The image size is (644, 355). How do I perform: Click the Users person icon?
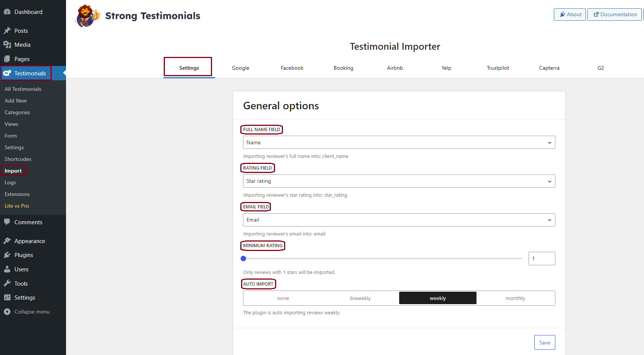pyautogui.click(x=7, y=269)
